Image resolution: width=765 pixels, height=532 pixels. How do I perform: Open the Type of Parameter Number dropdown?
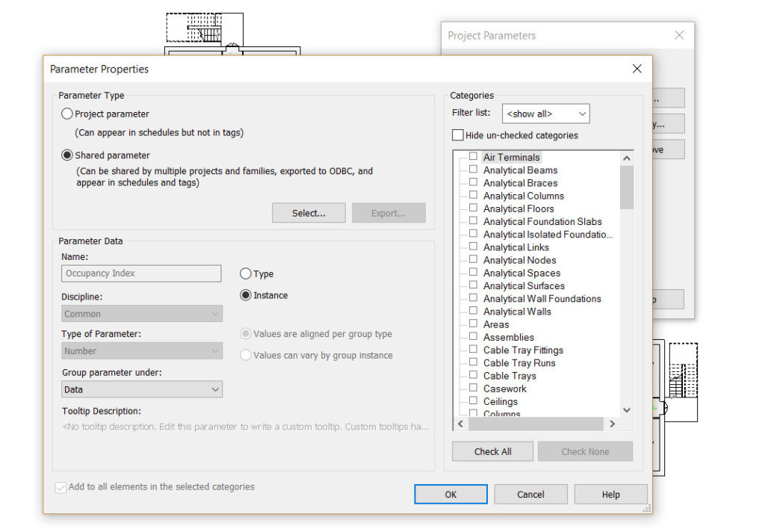(x=142, y=350)
